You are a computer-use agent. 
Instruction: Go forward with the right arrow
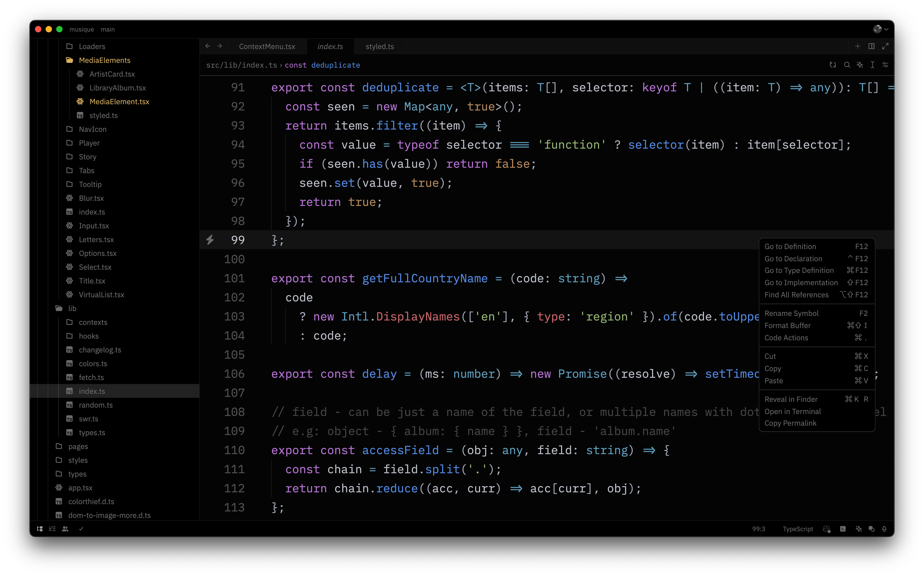(x=220, y=46)
